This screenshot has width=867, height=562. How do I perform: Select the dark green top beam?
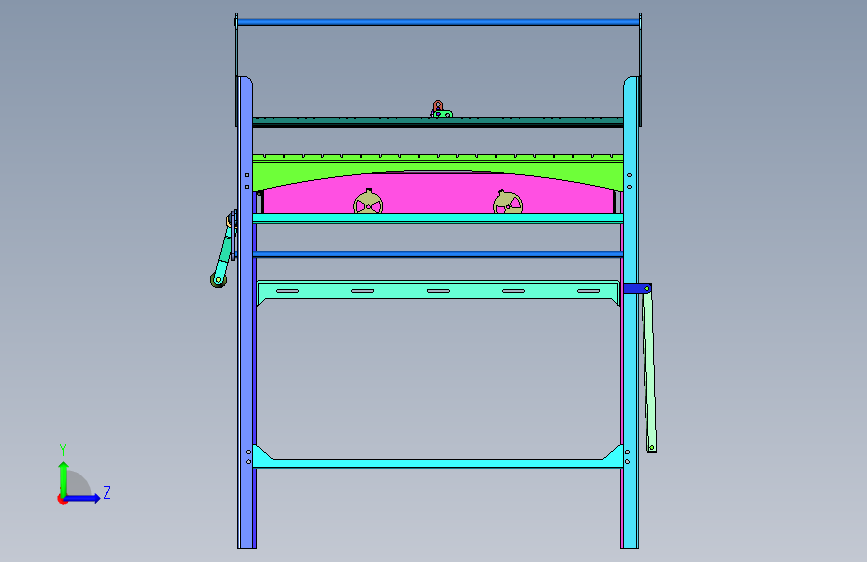pyautogui.click(x=438, y=121)
